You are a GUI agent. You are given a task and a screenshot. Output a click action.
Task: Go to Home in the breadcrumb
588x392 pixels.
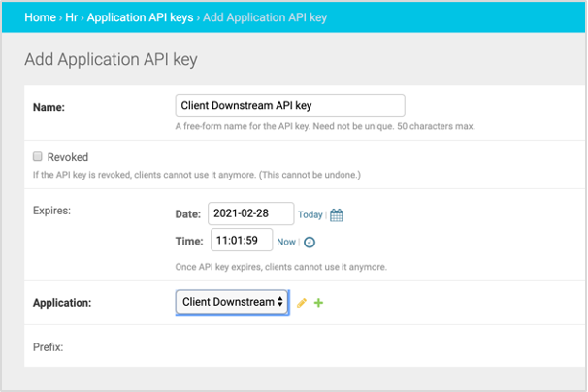click(40, 17)
